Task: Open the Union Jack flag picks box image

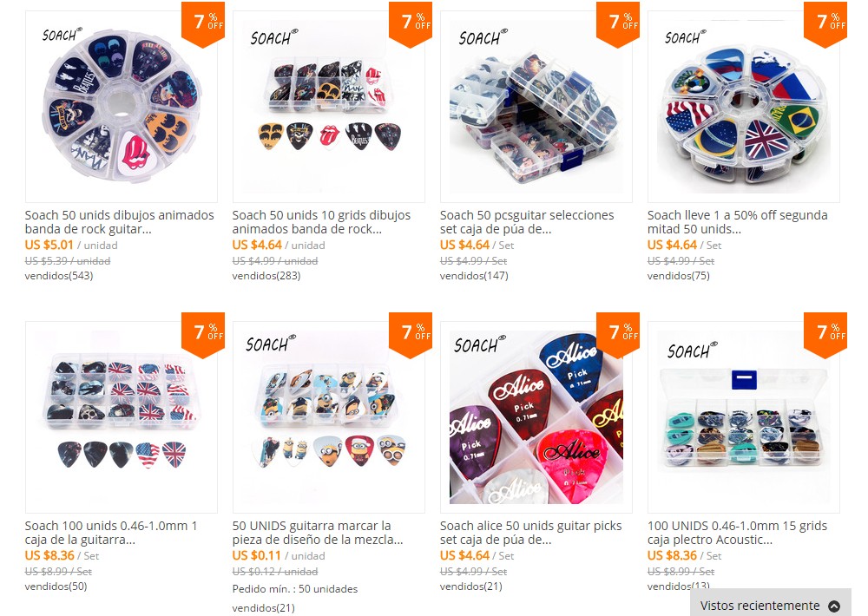Action: pyautogui.click(x=122, y=416)
